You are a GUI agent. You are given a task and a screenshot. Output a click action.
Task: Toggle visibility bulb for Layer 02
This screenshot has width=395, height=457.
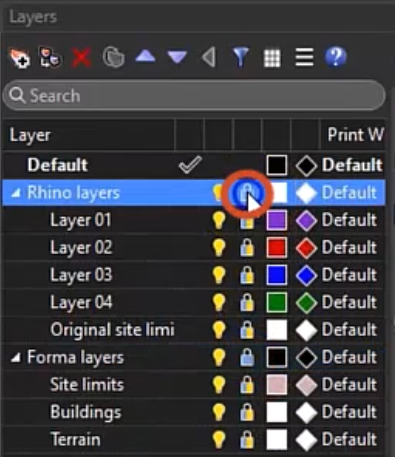pos(219,248)
